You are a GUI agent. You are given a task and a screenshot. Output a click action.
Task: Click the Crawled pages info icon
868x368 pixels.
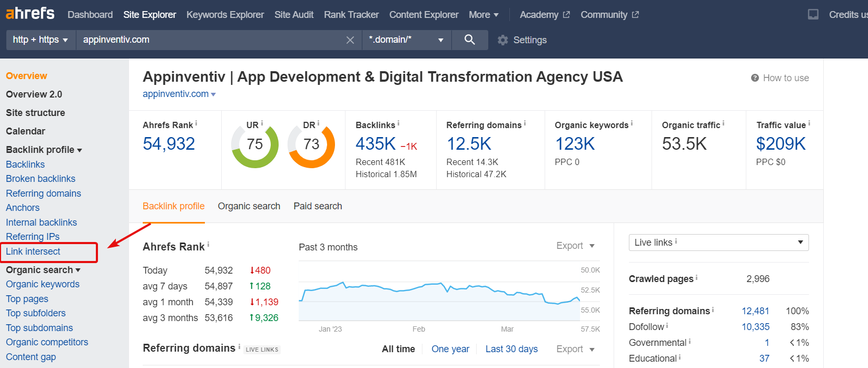point(696,277)
